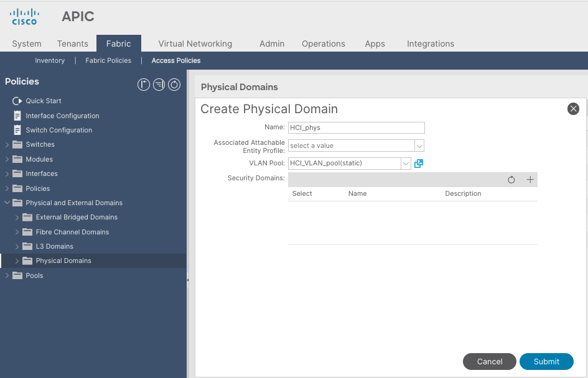The image size is (588, 378).
Task: Click the Name field containing HCI_phys
Action: pos(357,127)
